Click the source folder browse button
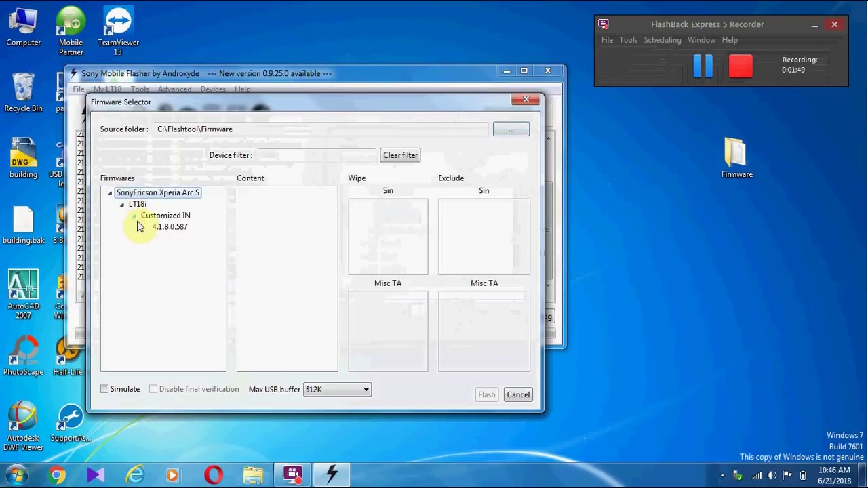This screenshot has height=488, width=868. click(x=511, y=129)
